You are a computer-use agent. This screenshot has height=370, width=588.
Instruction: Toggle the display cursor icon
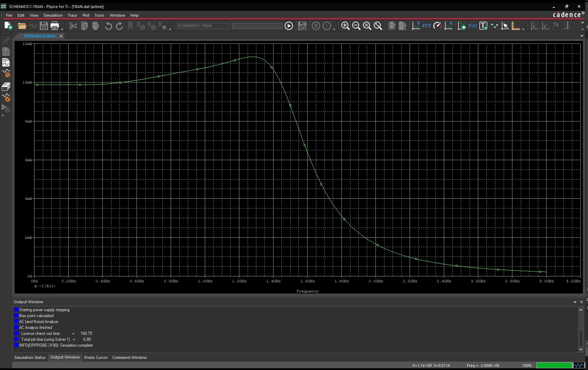pos(505,26)
